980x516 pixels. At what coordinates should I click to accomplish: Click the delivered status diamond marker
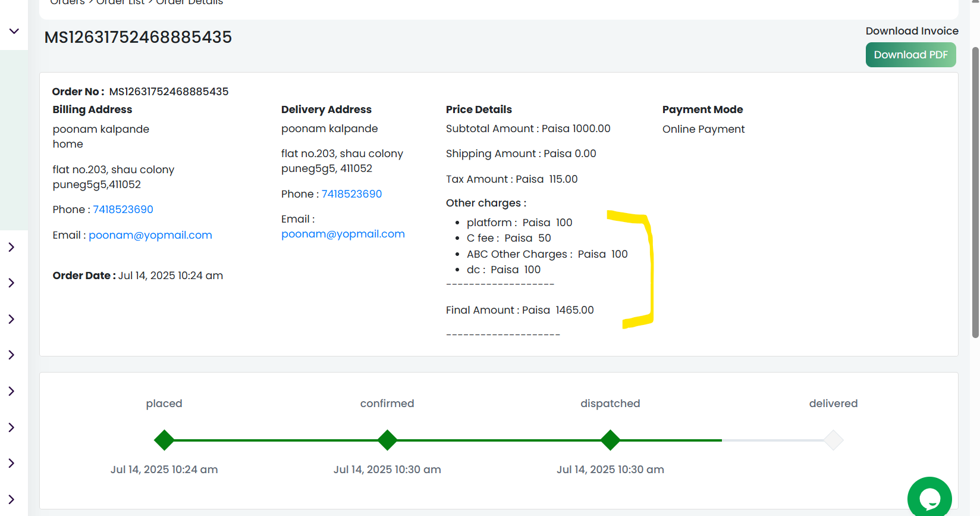pos(833,440)
